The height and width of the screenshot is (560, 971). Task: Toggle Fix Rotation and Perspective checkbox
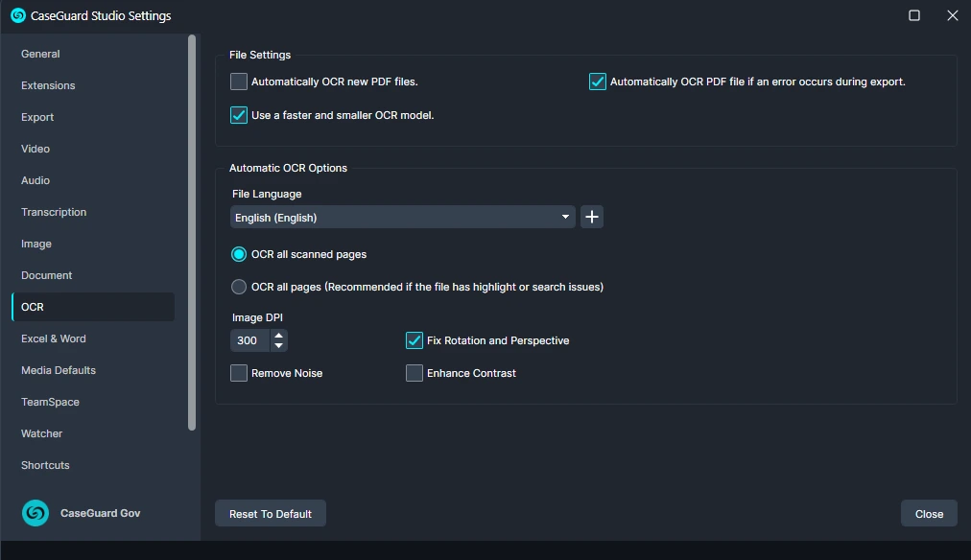414,340
